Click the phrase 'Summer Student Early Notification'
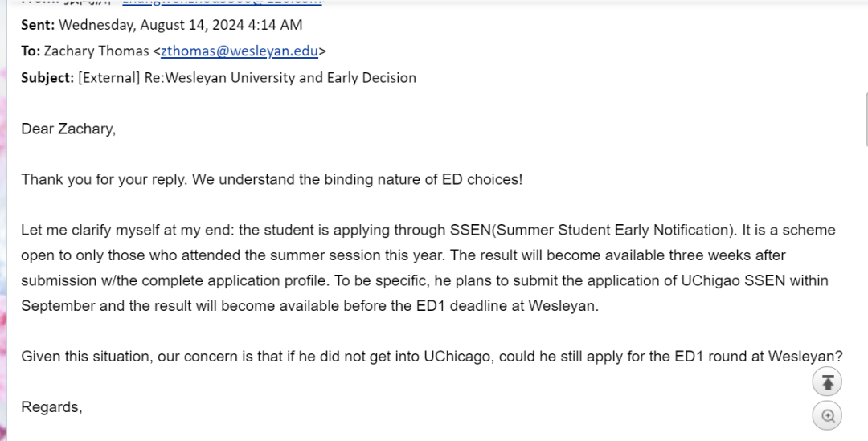Screen dimensions: 868x441 (x=613, y=231)
